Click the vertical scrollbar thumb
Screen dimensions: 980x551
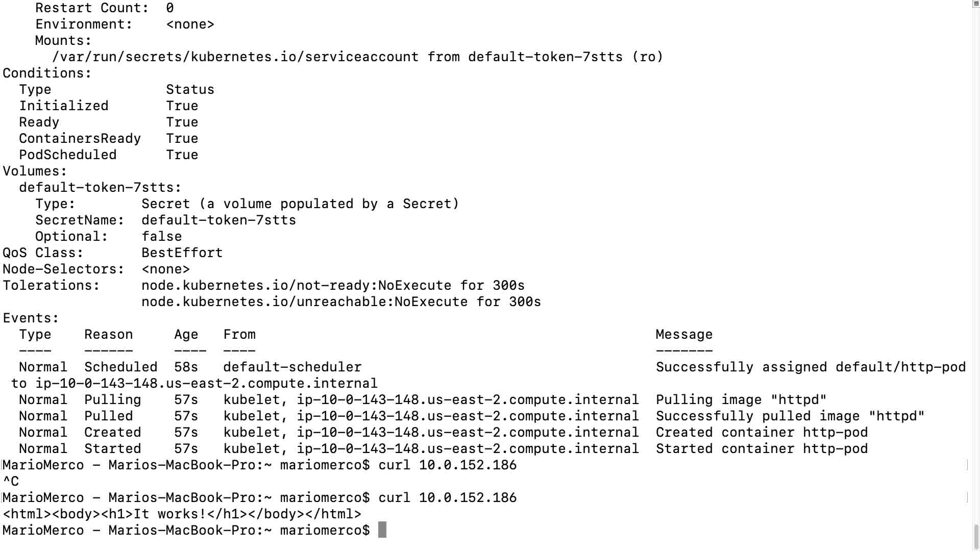click(975, 536)
